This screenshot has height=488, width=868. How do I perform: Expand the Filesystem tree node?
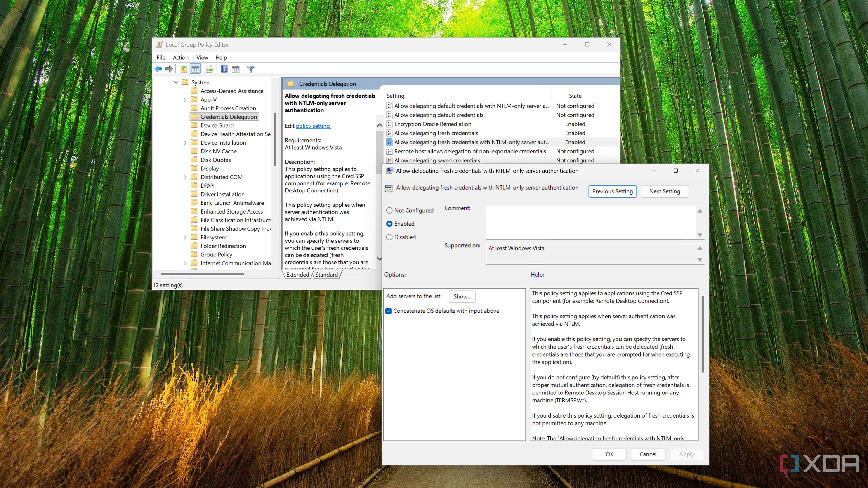185,237
